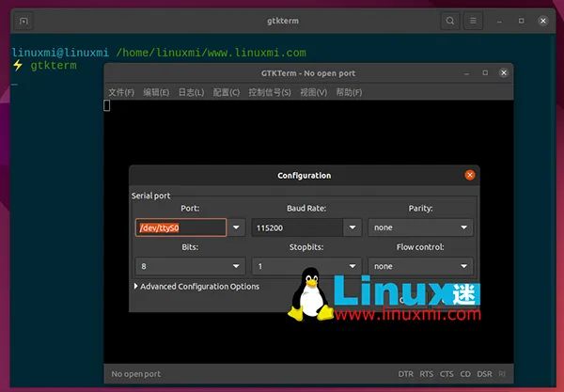
Task: Open the Flow control dropdown set to none
Action: coord(420,266)
